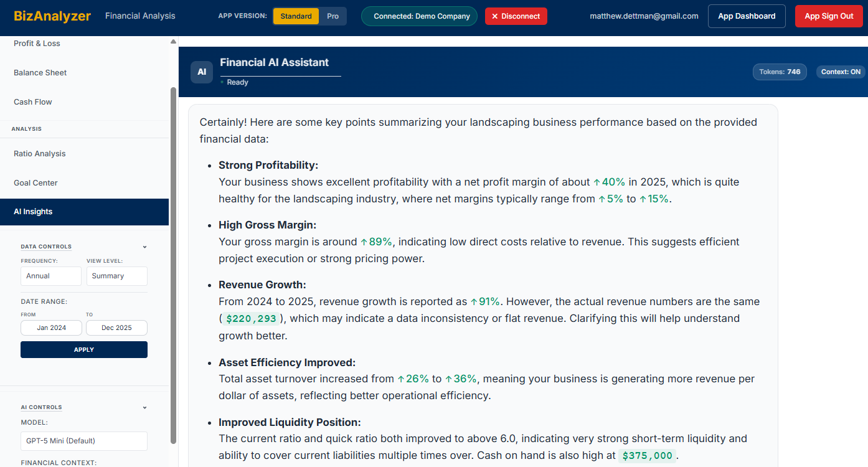Click the AI assistant avatar icon

pyautogui.click(x=201, y=72)
